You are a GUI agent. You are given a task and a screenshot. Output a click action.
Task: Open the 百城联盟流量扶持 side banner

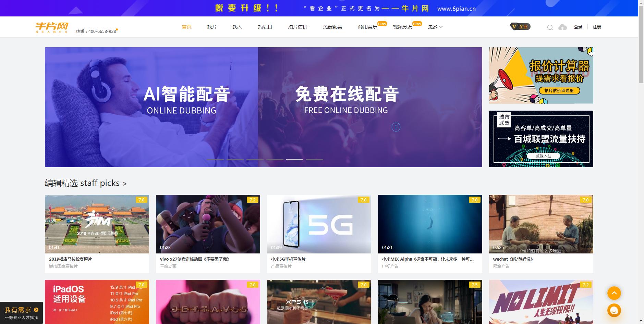[x=541, y=139]
